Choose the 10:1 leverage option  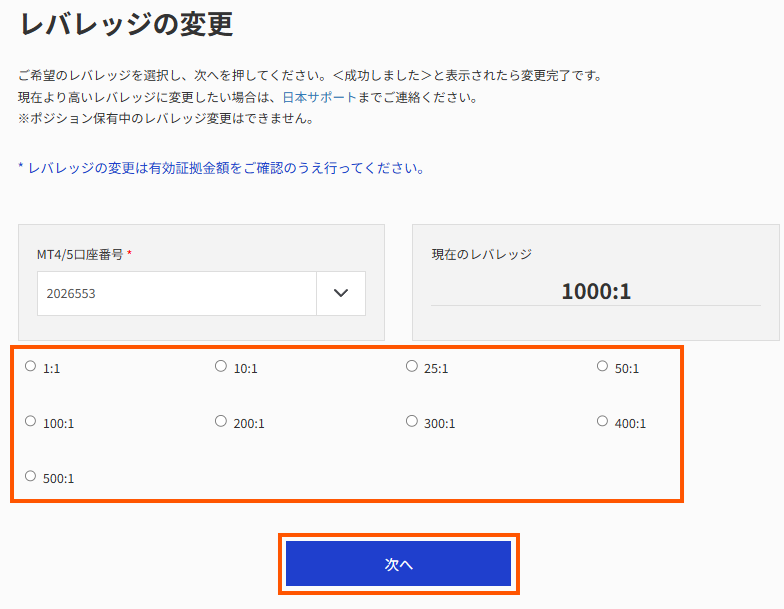coord(221,366)
